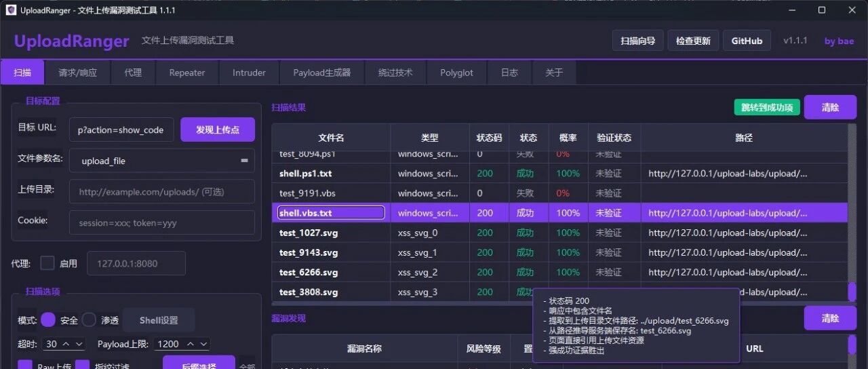Switch to the 扫描 tab
This screenshot has height=369, width=868.
(22, 73)
